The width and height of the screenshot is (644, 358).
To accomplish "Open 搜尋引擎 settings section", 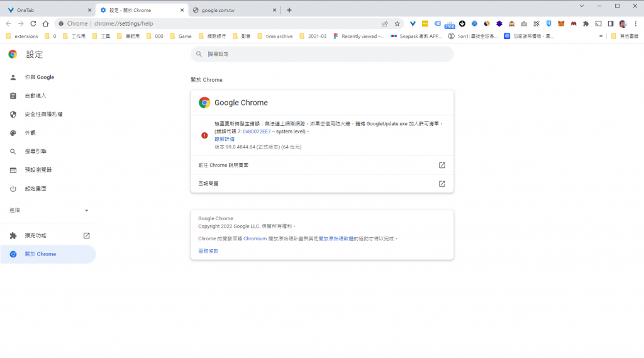I will [48, 151].
